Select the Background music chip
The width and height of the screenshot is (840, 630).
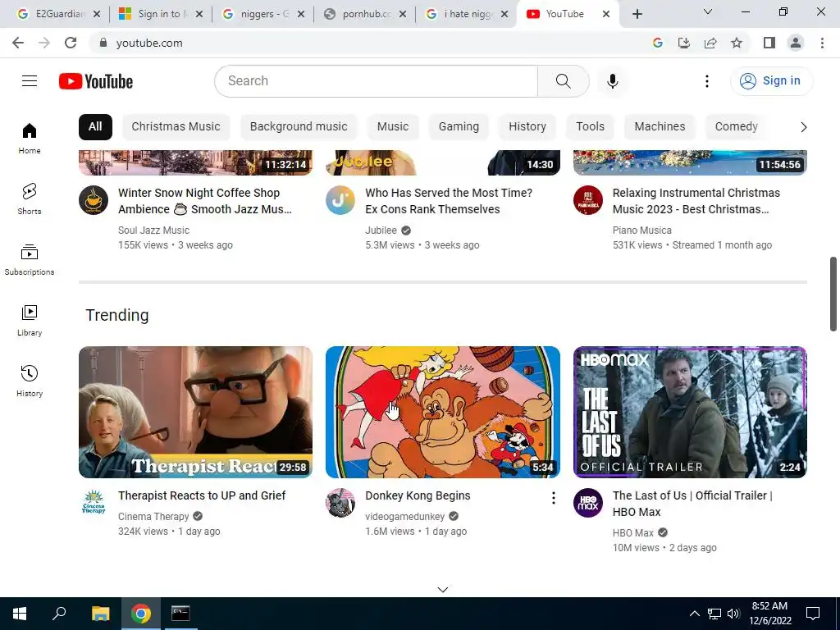point(299,127)
